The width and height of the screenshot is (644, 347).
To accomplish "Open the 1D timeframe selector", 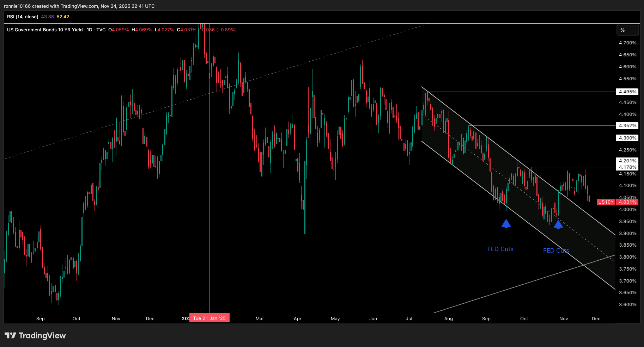I will point(89,30).
